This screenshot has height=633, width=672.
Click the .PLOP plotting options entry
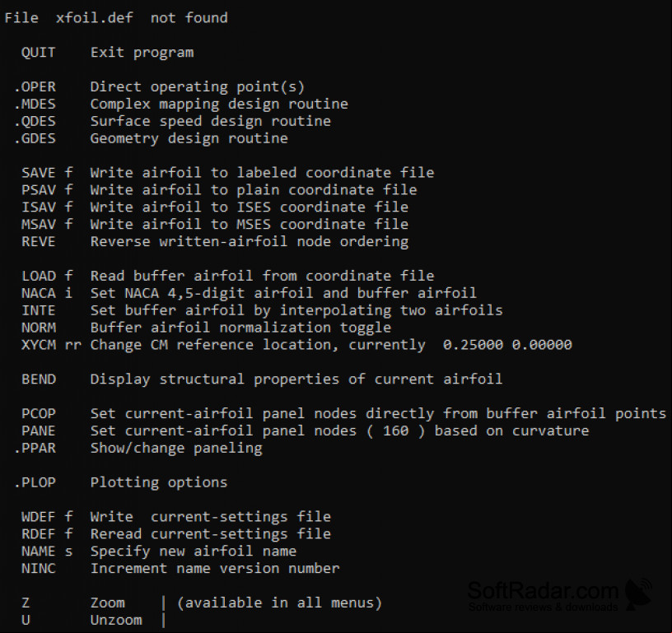tap(120, 482)
